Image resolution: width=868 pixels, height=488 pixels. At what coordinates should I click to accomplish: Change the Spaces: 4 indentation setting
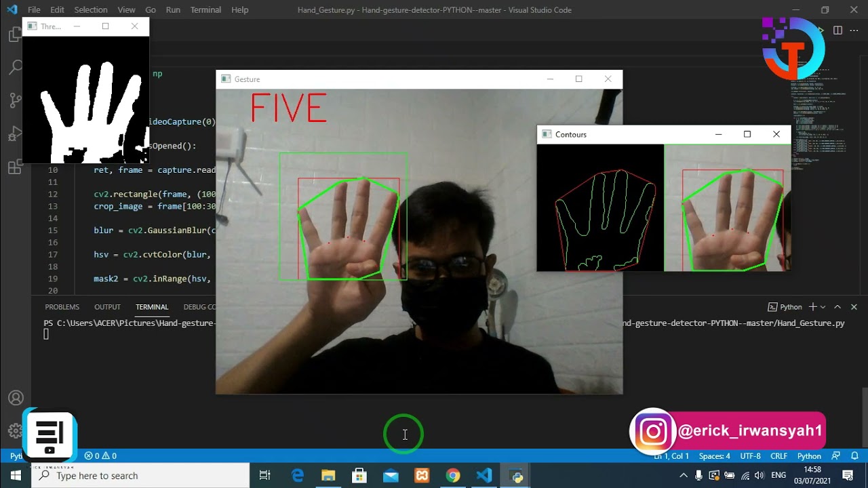715,456
